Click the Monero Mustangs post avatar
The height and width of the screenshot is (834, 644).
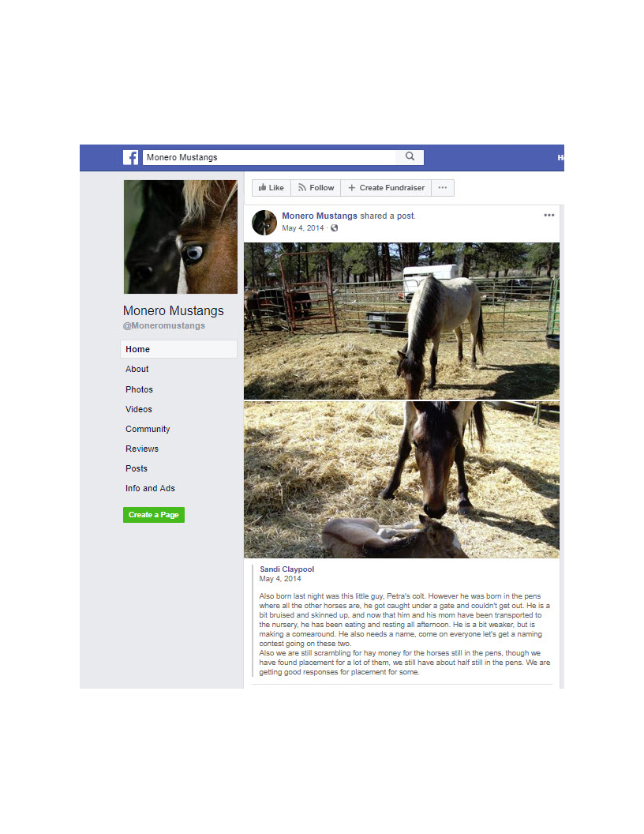pos(264,223)
